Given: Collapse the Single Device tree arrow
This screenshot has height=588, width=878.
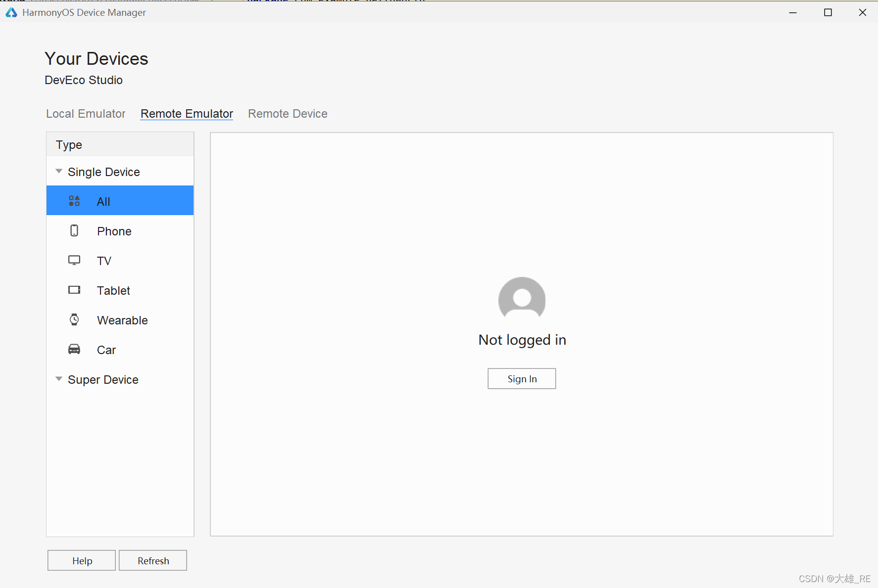Looking at the screenshot, I should pyautogui.click(x=59, y=171).
